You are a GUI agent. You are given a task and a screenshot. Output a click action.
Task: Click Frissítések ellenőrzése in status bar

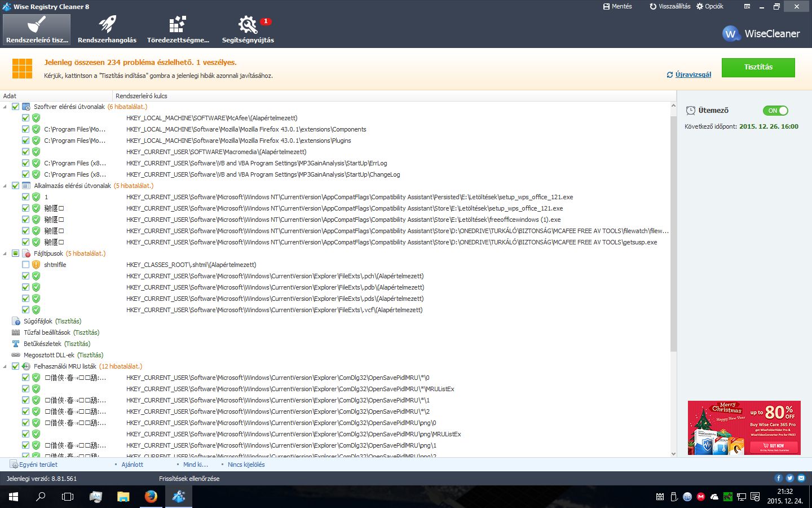tap(189, 479)
